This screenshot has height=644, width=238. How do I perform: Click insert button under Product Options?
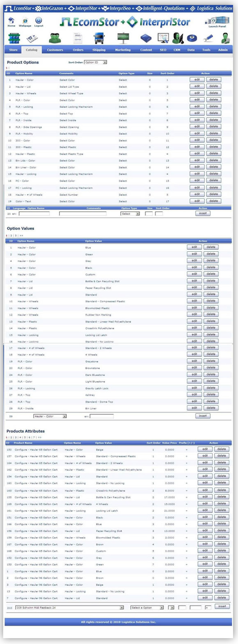tap(203, 213)
